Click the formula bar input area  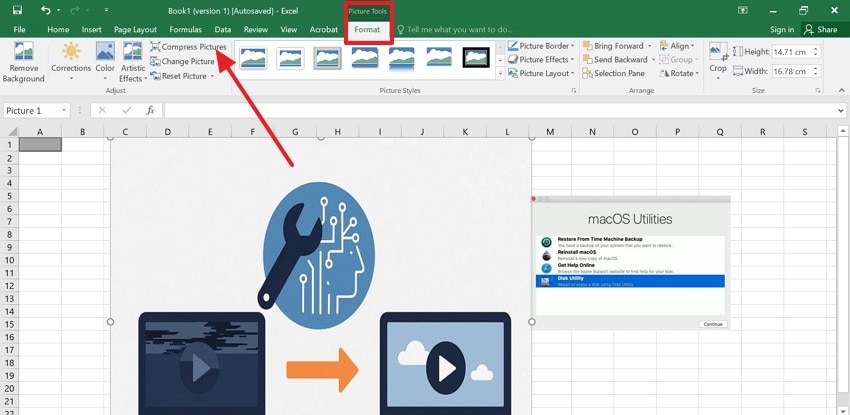click(500, 111)
